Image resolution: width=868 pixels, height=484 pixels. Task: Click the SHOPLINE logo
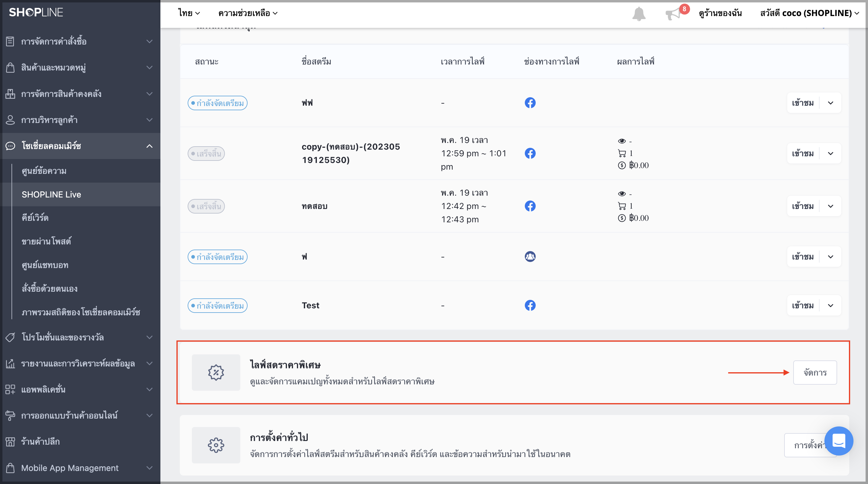[36, 12]
